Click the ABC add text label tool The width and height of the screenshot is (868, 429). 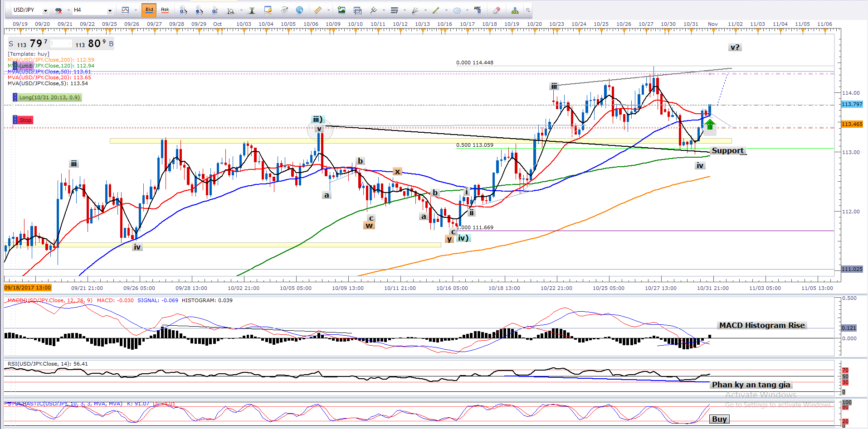[x=478, y=10]
